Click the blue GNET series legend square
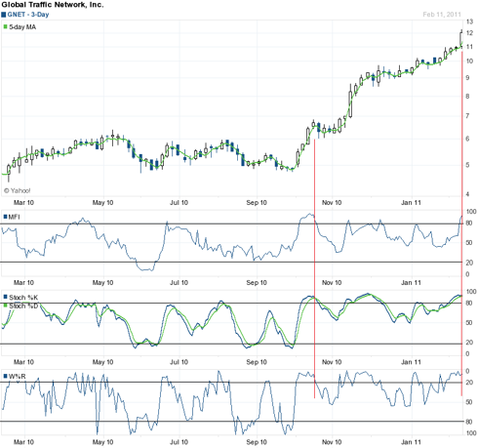This screenshot has width=478, height=448. tap(4, 15)
